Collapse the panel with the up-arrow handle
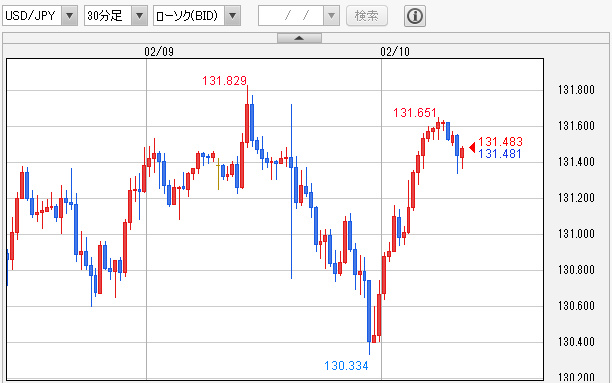 pyautogui.click(x=299, y=38)
